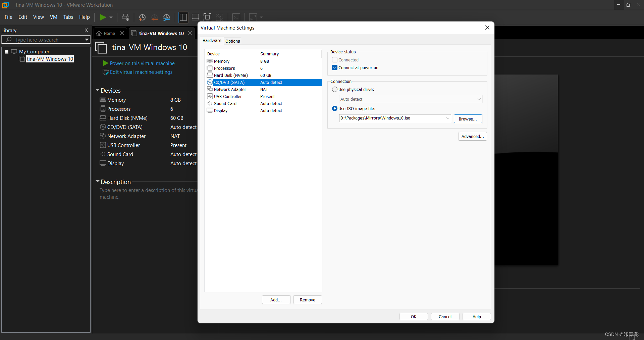Select USB Controller in settings device list
The image size is (644, 340).
pos(264,96)
